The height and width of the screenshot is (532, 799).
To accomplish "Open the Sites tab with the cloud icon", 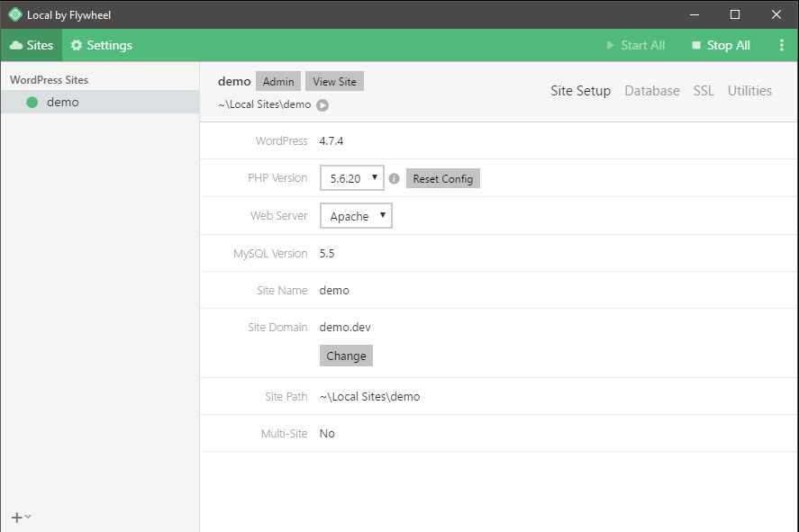I will tap(32, 45).
